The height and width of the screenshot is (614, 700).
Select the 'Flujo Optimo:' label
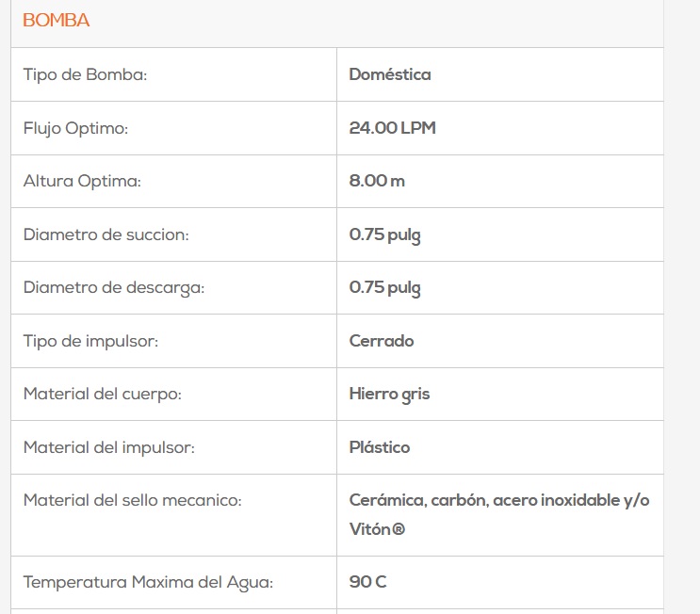(75, 128)
